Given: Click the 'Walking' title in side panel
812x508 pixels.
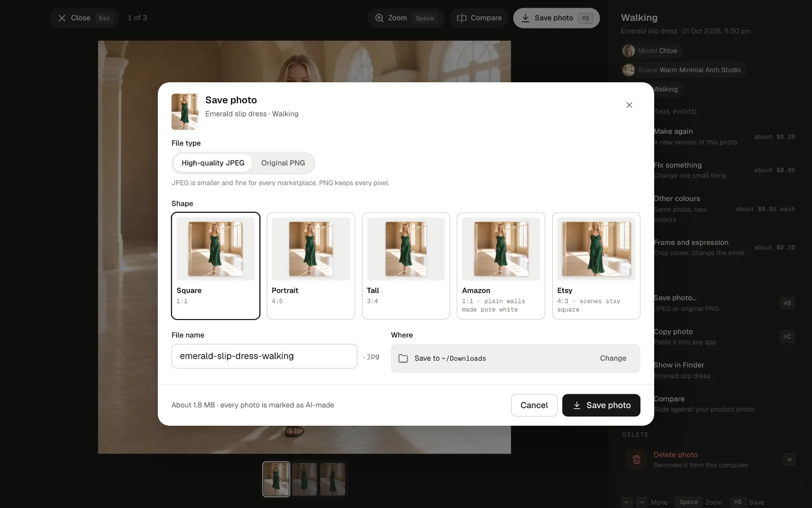Looking at the screenshot, I should pos(639,18).
